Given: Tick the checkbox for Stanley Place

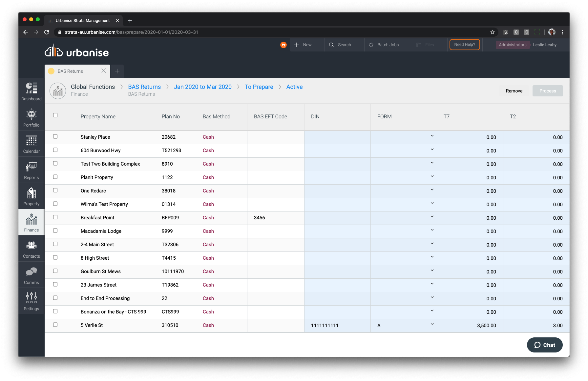Looking at the screenshot, I should (55, 136).
